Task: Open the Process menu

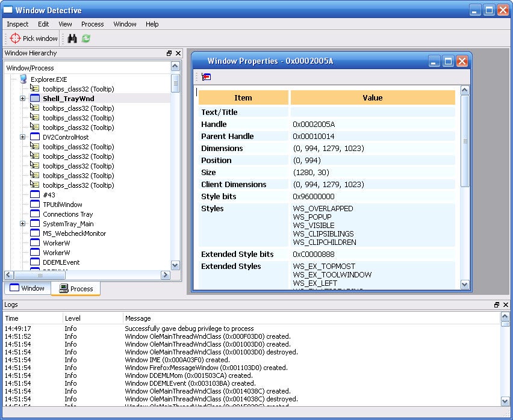Action: point(92,24)
